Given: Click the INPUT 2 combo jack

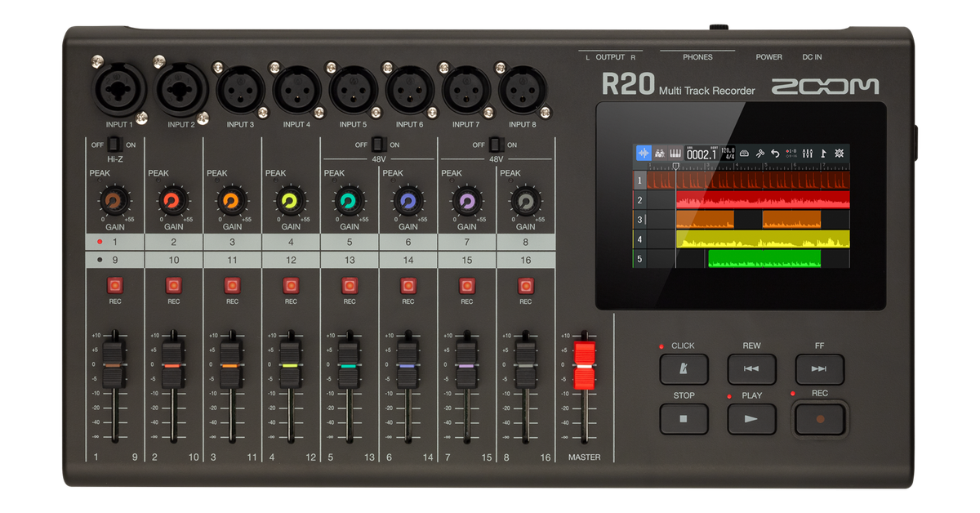Looking at the screenshot, I should pyautogui.click(x=180, y=89).
